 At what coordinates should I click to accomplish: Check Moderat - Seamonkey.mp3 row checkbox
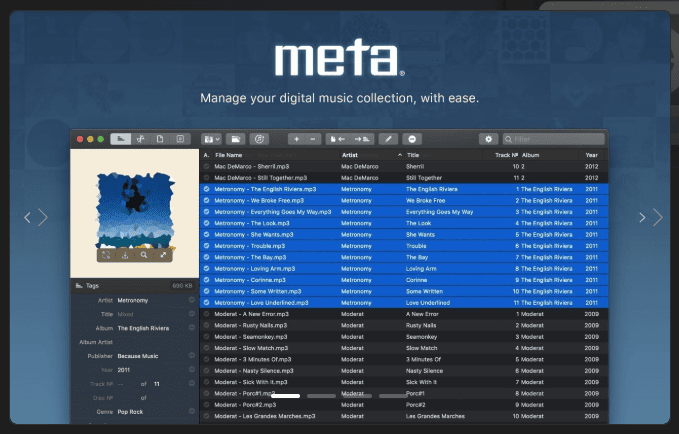[x=207, y=337]
